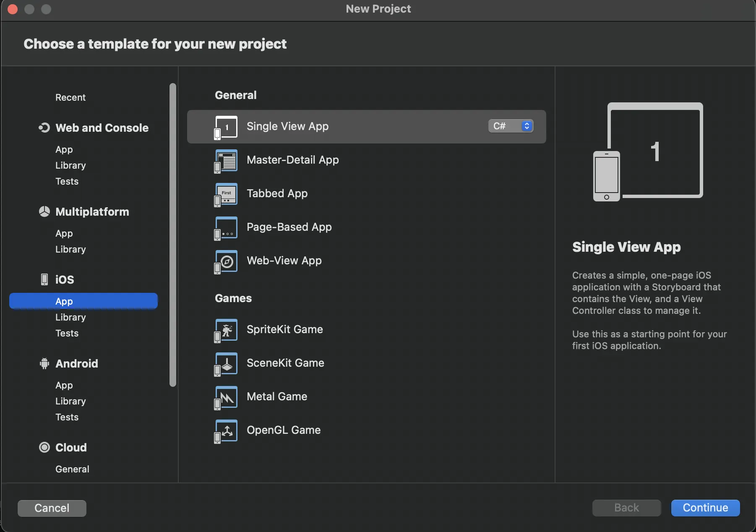Choose the Page-Based App template label
Viewport: 756px width, 532px height.
click(289, 227)
